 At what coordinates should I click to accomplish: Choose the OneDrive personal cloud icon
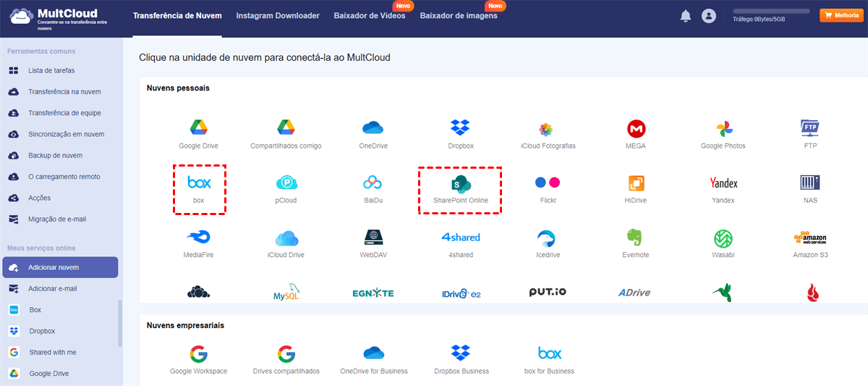[373, 128]
